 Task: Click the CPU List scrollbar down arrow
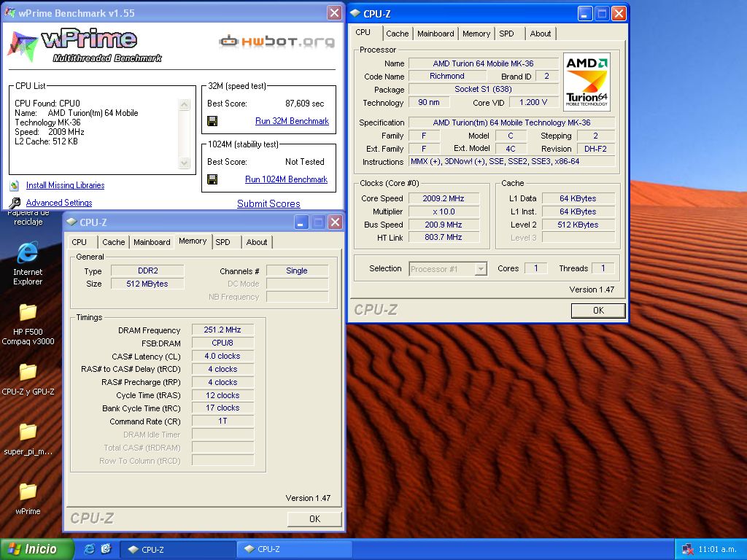(185, 163)
